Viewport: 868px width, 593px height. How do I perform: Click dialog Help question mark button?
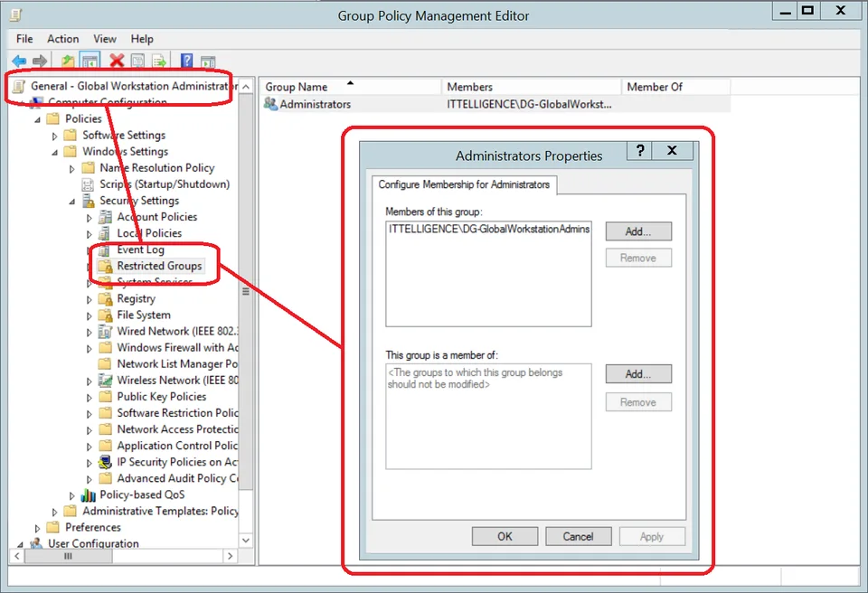[640, 150]
